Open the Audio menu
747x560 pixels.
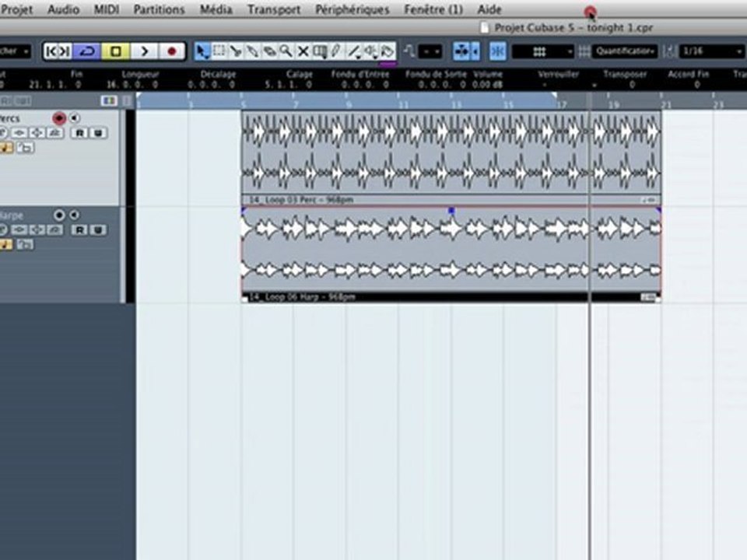coord(63,9)
